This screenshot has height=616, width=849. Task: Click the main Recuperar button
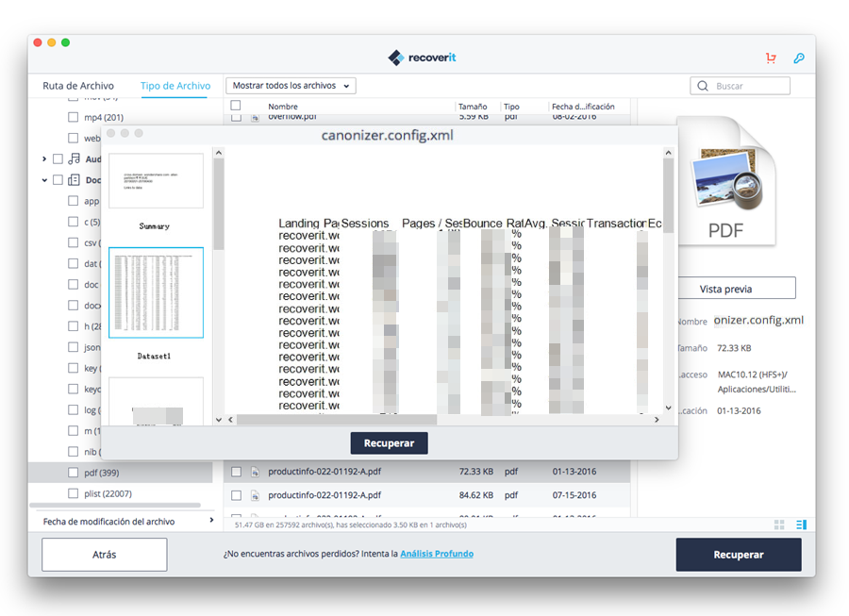[x=739, y=555]
